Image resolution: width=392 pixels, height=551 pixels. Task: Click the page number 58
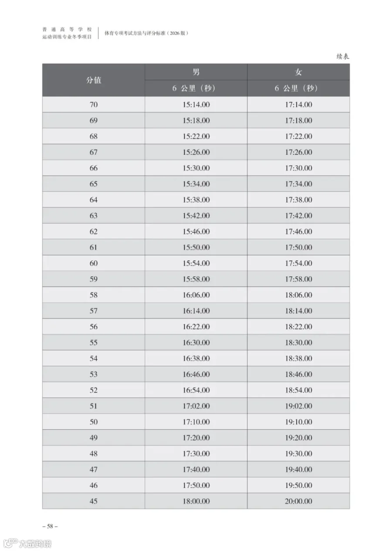pyautogui.click(x=50, y=526)
